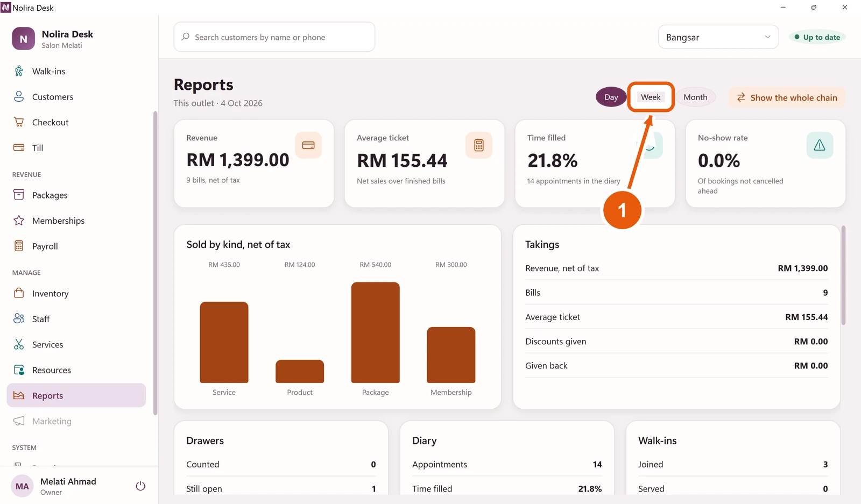
Task: Click the 'Still open' drawers row
Action: [x=281, y=488]
